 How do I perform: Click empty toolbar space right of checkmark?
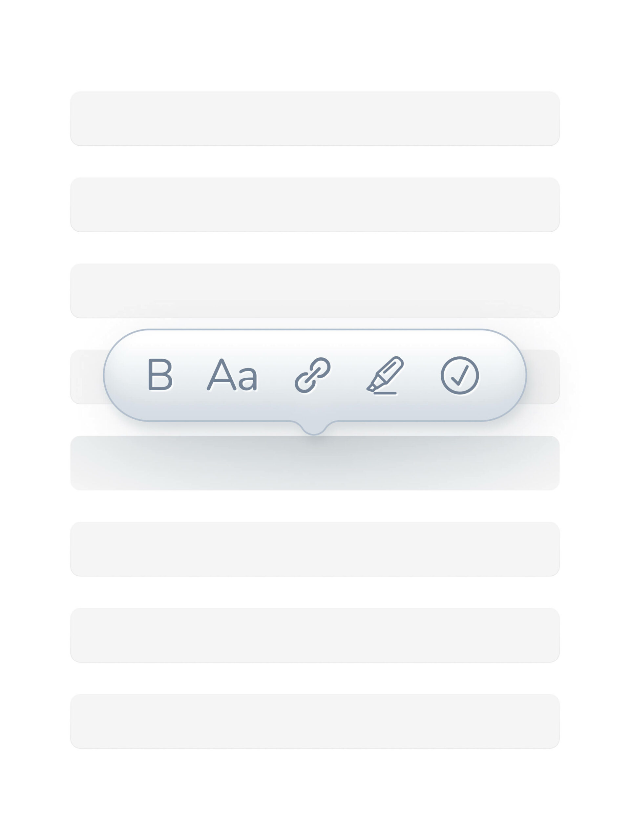tap(501, 375)
